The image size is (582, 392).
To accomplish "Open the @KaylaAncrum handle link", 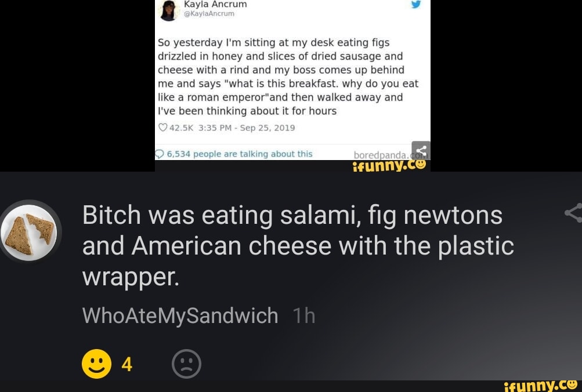I will [209, 14].
